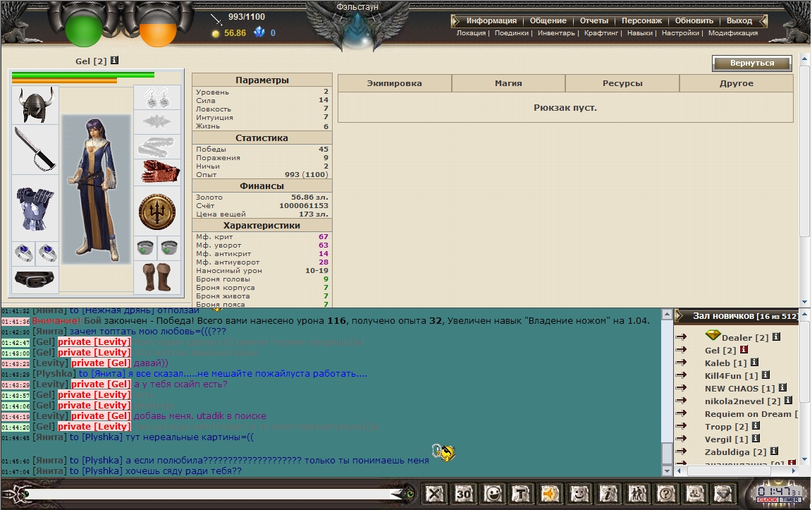Image resolution: width=812 pixels, height=510 pixels.
Task: Expand the Зал новичков room header arrow
Action: click(x=679, y=315)
